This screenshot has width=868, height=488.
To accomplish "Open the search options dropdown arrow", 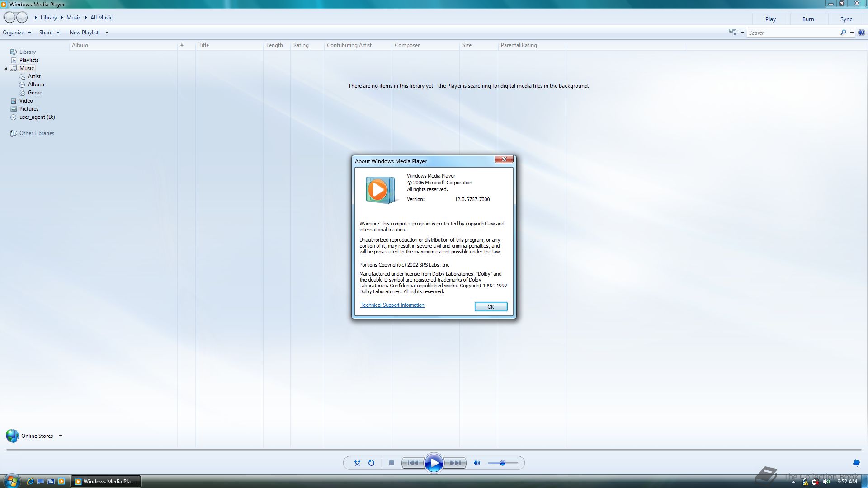I will 852,33.
